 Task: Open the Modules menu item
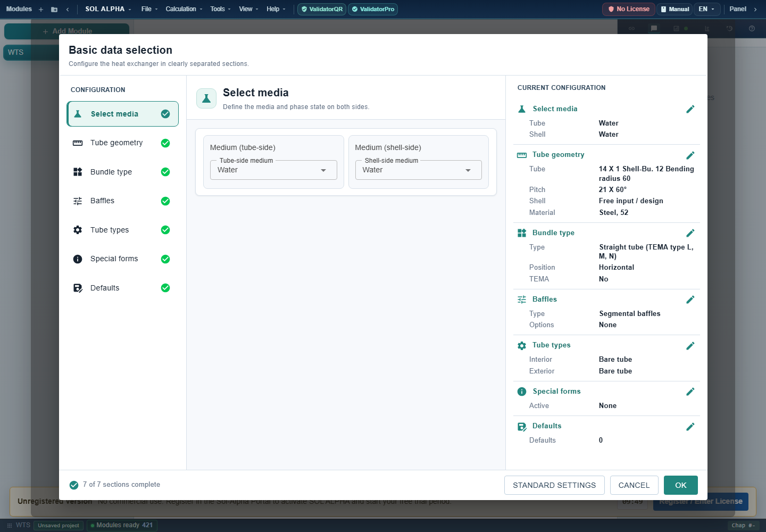[19, 9]
